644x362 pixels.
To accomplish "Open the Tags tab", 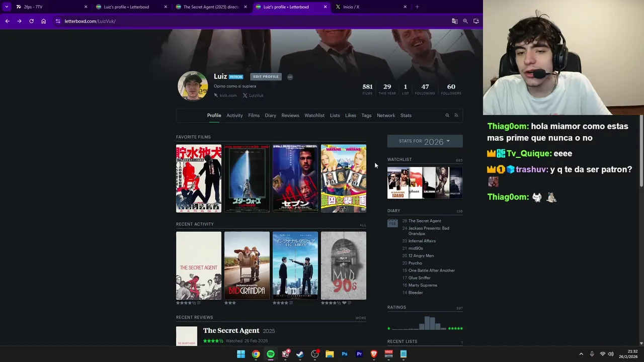I will click(366, 116).
